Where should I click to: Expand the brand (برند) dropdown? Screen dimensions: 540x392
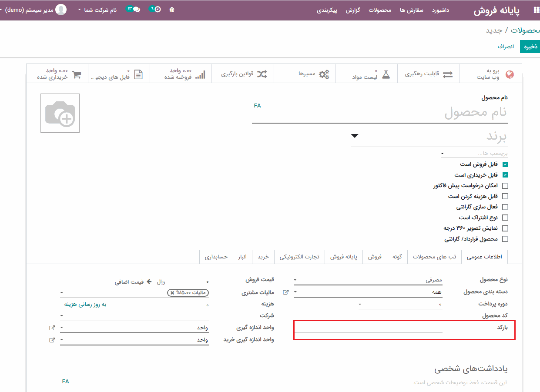[355, 136]
